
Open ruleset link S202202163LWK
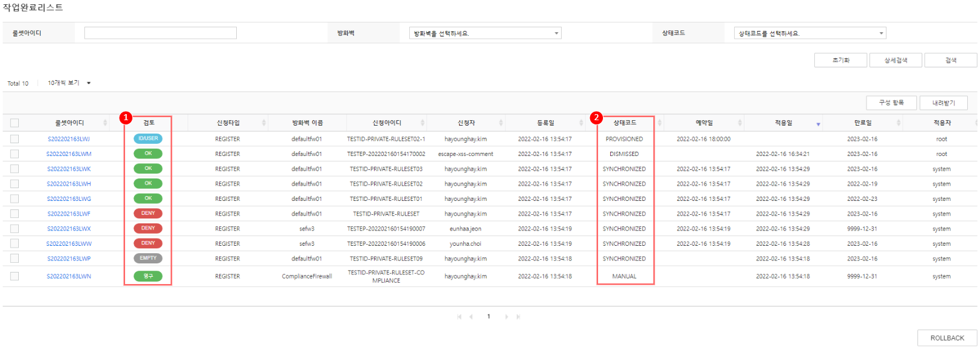pyautogui.click(x=69, y=169)
